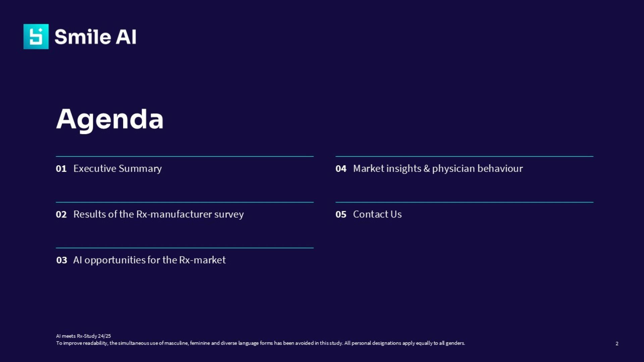This screenshot has height=362, width=644.
Task: Click agenda number 05
Action: click(341, 215)
